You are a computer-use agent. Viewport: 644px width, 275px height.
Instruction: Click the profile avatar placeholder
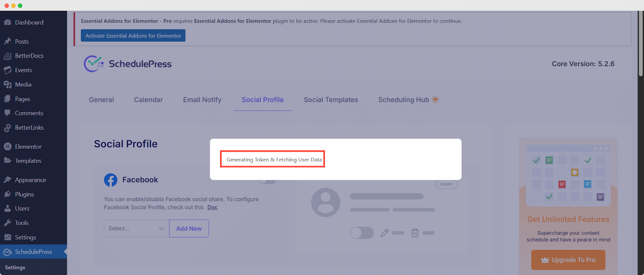pos(326,202)
